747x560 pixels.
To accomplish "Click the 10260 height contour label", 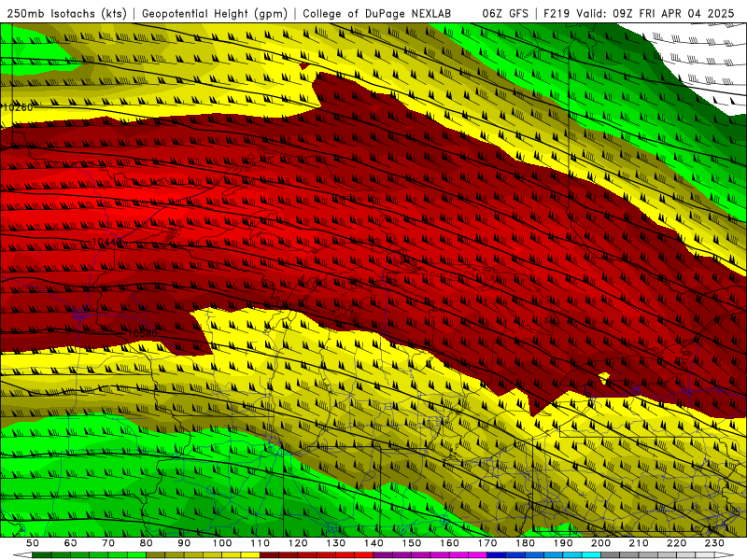I will (x=18, y=107).
